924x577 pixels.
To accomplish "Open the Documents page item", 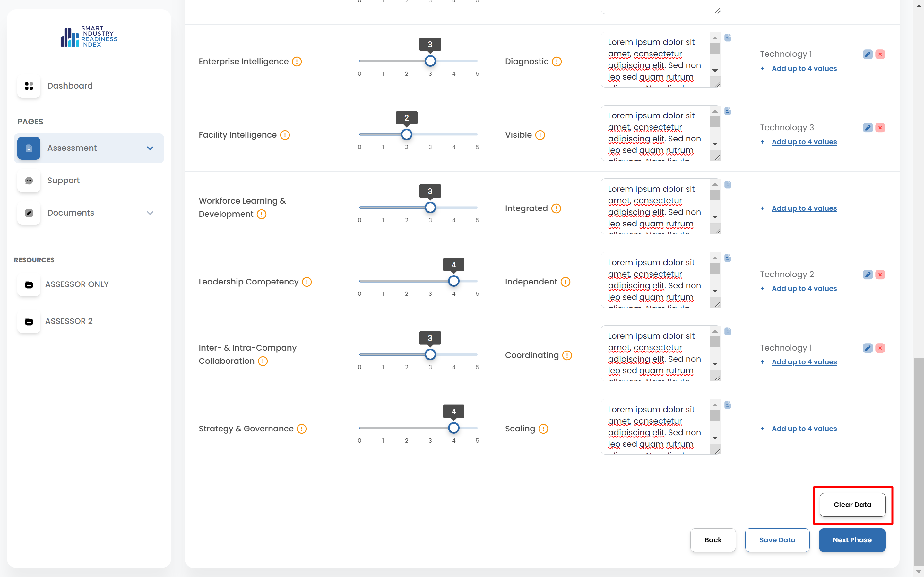I will [x=71, y=213].
